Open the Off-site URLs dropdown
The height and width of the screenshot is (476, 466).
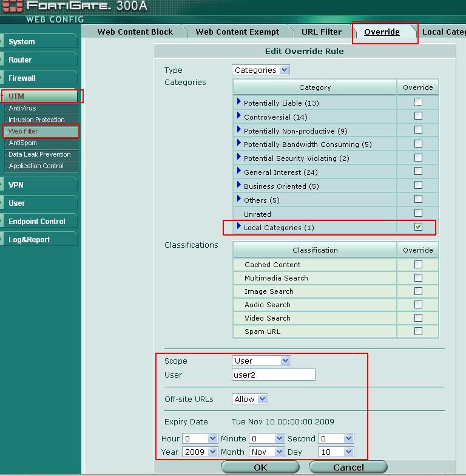(x=250, y=399)
